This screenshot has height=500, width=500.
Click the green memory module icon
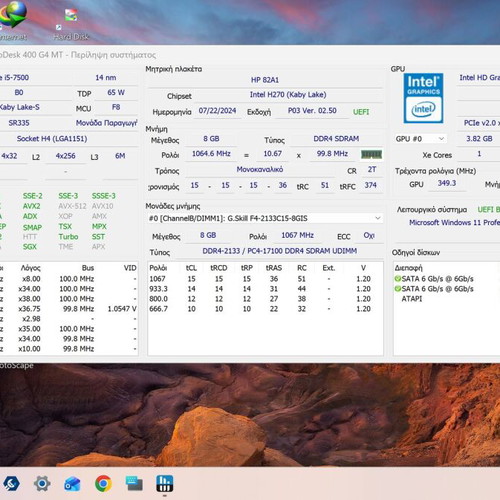tap(371, 154)
